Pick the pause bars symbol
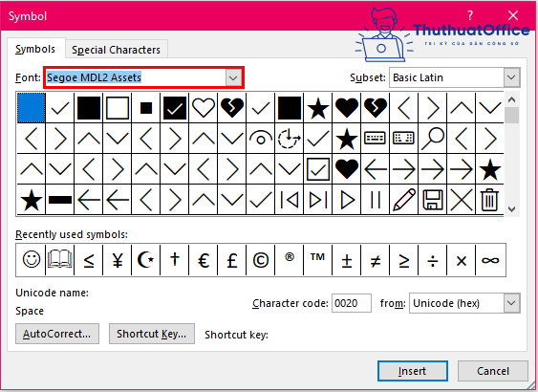The width and height of the screenshot is (538, 392). (376, 200)
